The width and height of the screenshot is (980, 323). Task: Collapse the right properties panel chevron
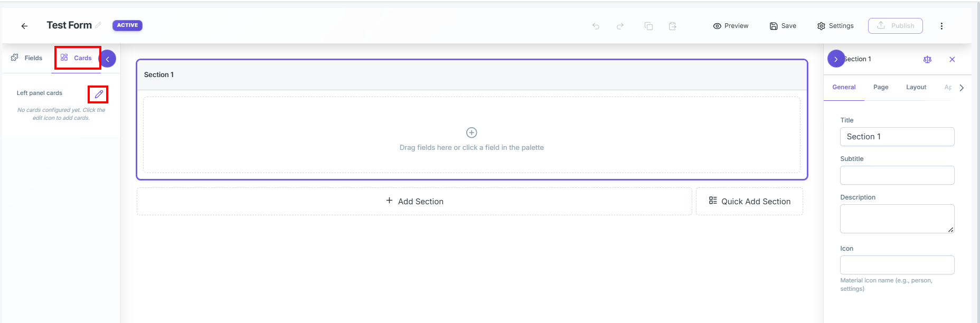point(836,59)
